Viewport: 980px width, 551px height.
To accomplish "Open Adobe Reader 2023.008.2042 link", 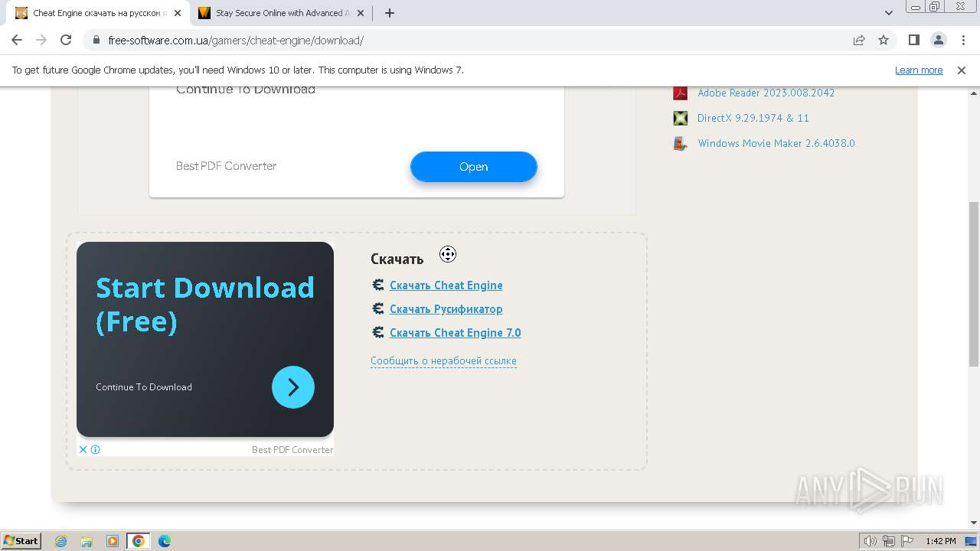I will pyautogui.click(x=766, y=93).
